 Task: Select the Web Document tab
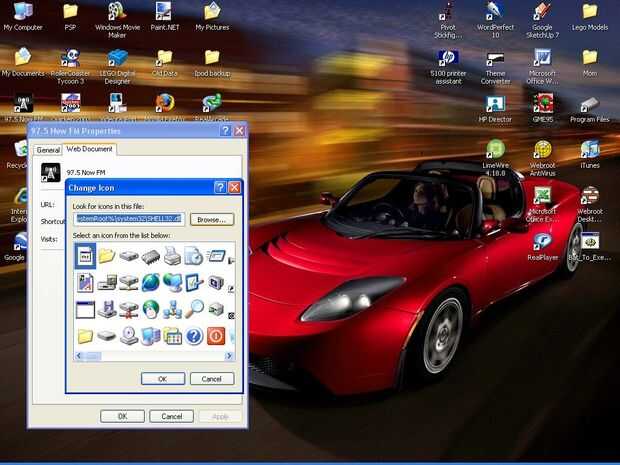click(90, 149)
